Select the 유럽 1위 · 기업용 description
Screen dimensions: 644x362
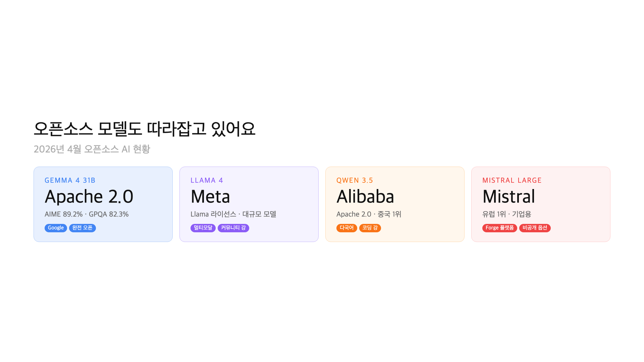point(506,214)
